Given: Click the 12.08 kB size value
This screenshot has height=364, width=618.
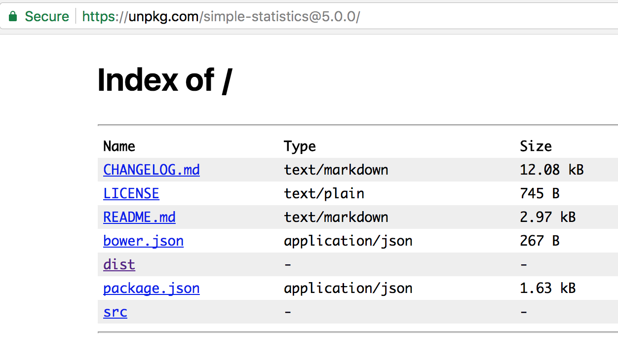Looking at the screenshot, I should point(552,170).
